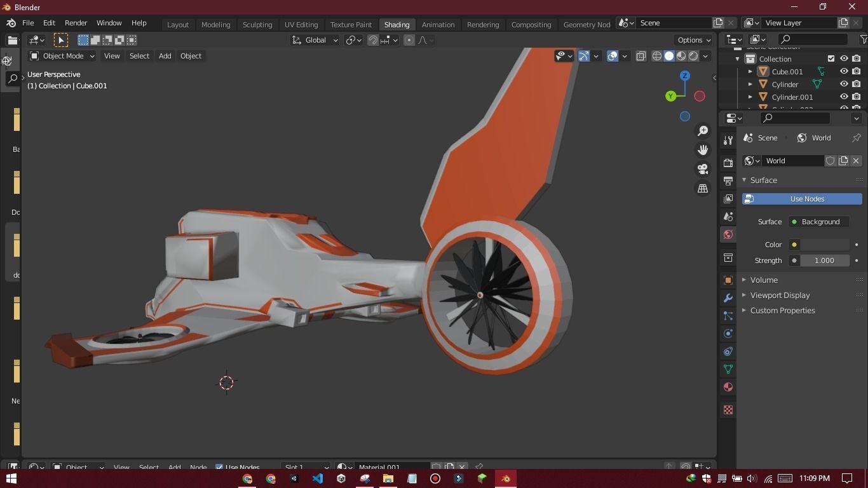
Task: Toggle proportional editing
Action: pyautogui.click(x=409, y=40)
